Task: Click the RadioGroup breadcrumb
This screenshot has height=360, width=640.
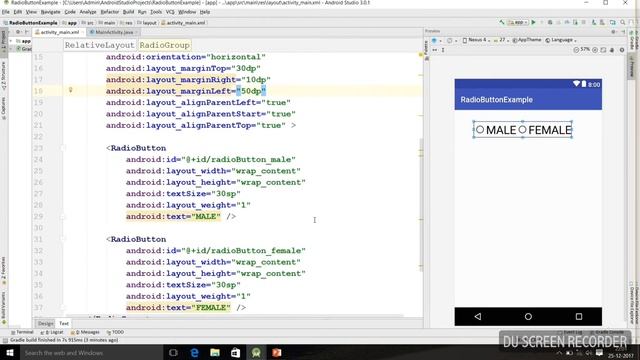Action: pos(164,45)
